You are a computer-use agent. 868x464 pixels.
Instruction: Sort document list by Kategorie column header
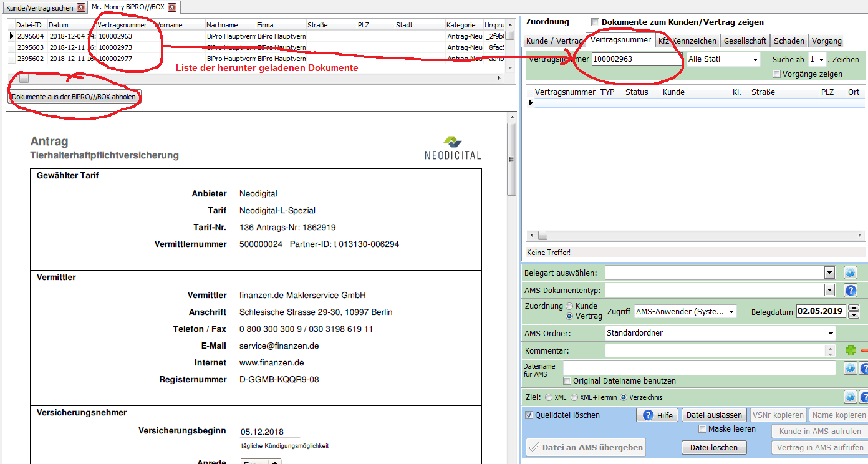point(464,25)
